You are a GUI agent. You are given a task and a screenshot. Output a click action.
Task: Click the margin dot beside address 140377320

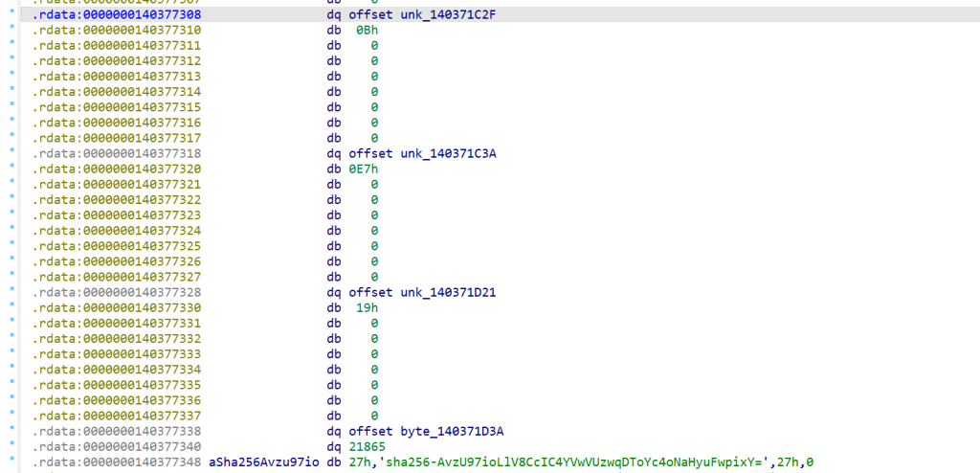pos(11,169)
